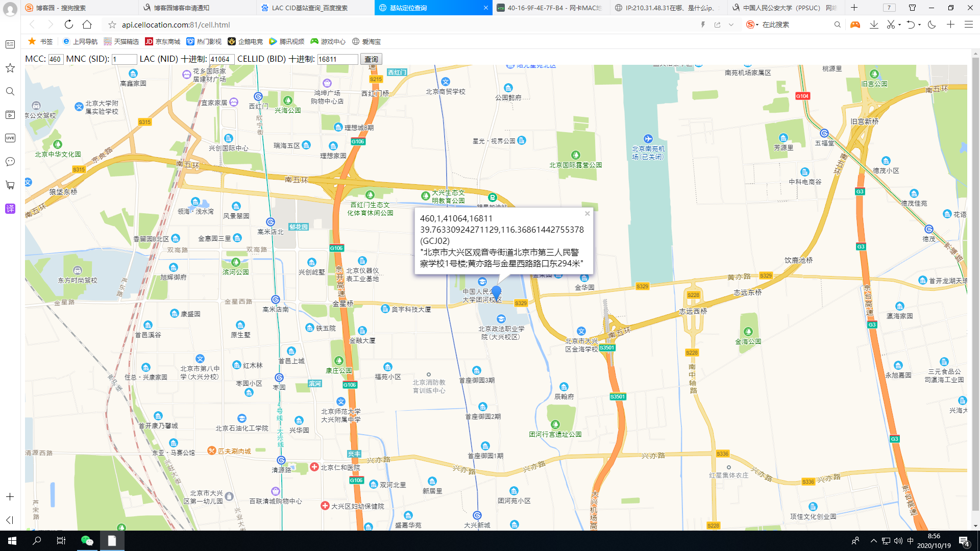Open the browser hamburger main menu
Screen dimensions: 980x551
[968, 24]
